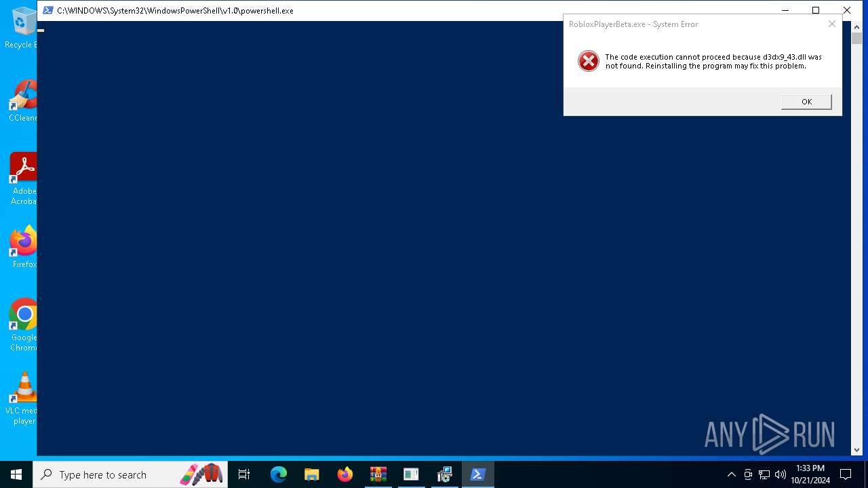Click the search highlights graphic in taskbar
This screenshot has height=488, width=868.
tap(201, 474)
